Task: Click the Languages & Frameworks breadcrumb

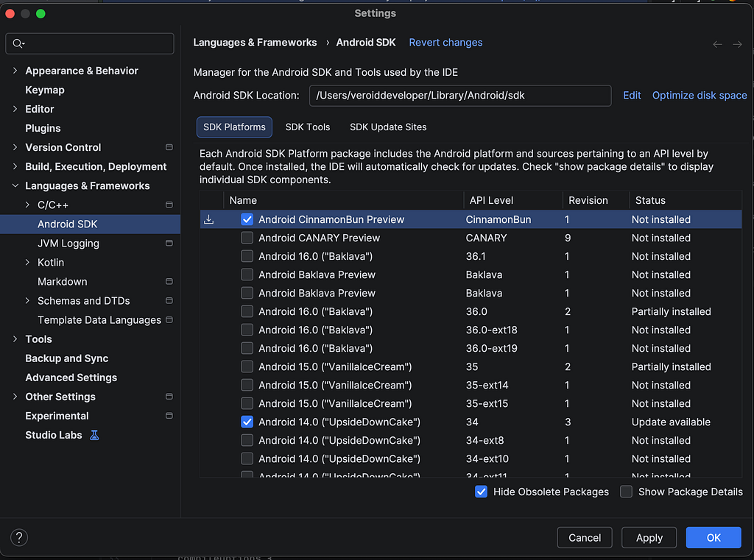Action: tap(255, 42)
